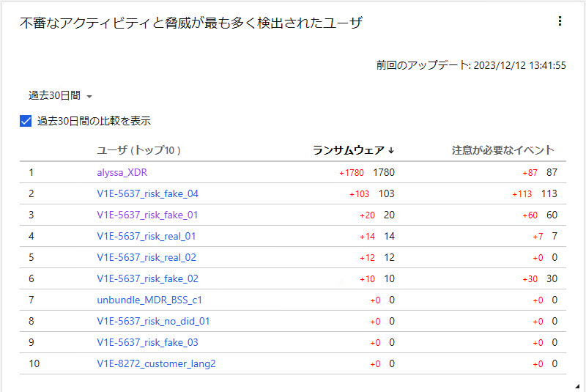586x392 pixels.
Task: Click V1E-5637_risk_fake_03 user link
Action: click(x=147, y=342)
